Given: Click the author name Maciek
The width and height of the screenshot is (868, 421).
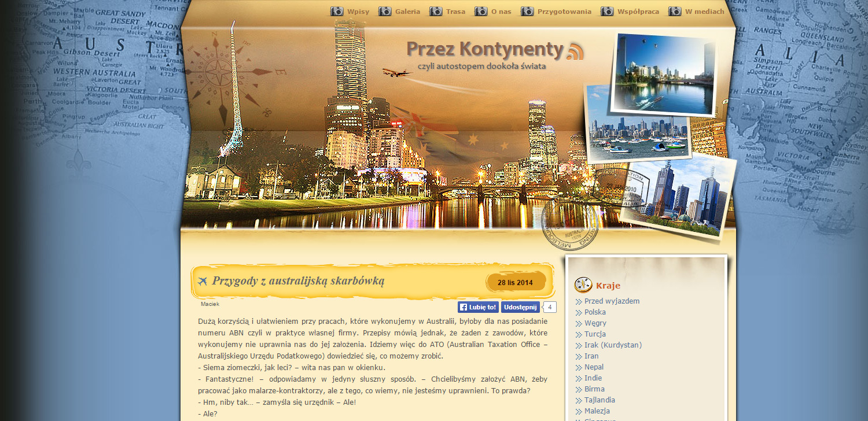Looking at the screenshot, I should [210, 304].
